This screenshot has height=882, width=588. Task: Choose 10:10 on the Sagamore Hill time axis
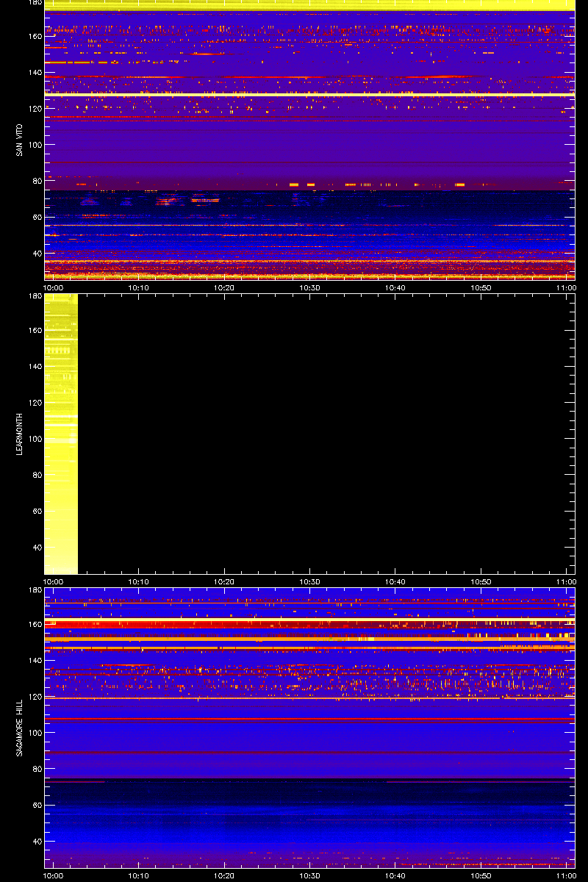click(x=139, y=875)
